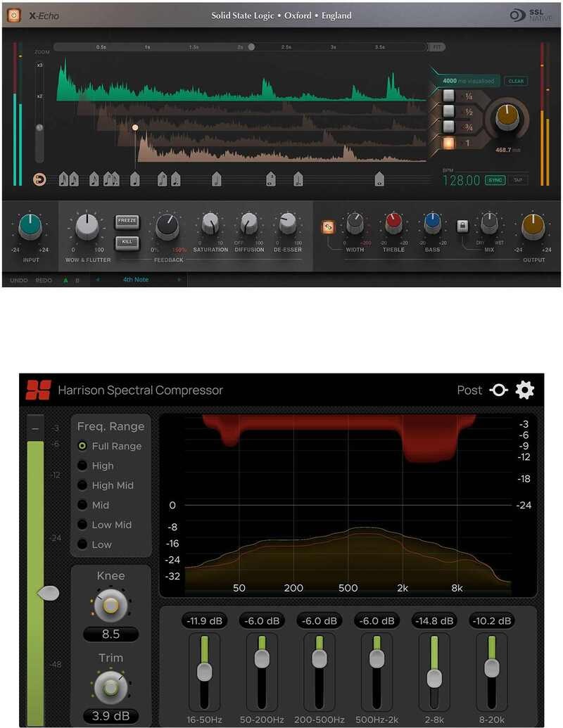
Task: Click the Harrison red logo icon
Action: 38,390
